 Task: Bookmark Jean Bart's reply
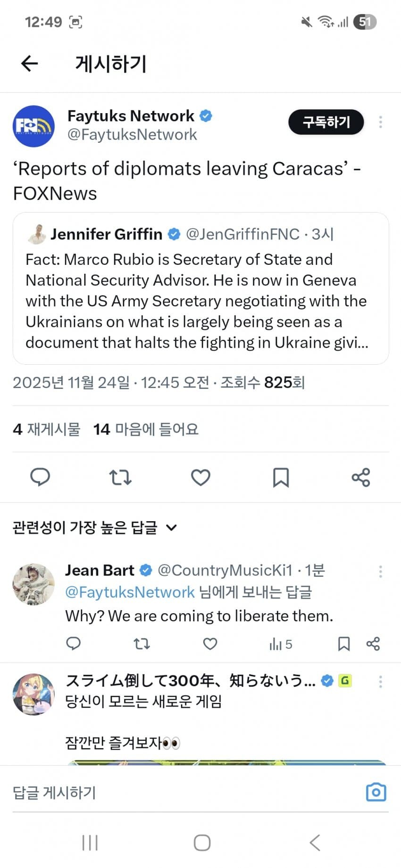tap(343, 644)
